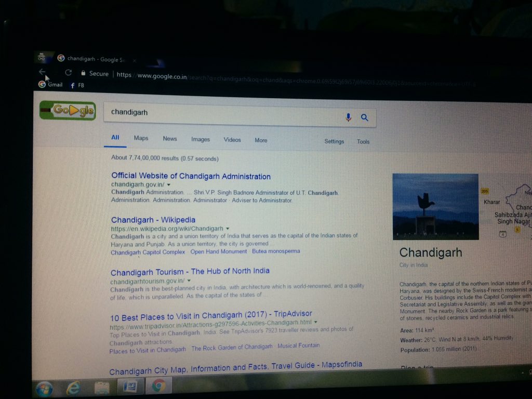Click the Chrome taskbar icon
The width and height of the screenshot is (532, 399).
pyautogui.click(x=158, y=386)
